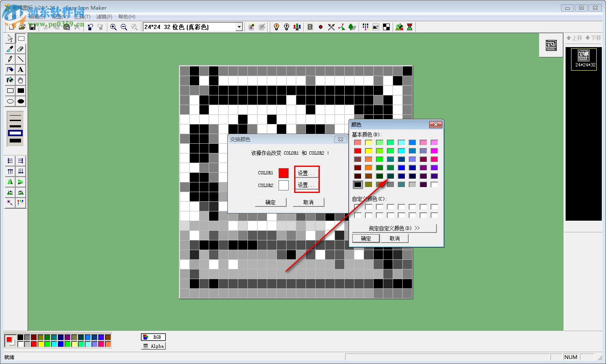Choose the Spray can tool
This screenshot has width=606, height=364.
10,70
